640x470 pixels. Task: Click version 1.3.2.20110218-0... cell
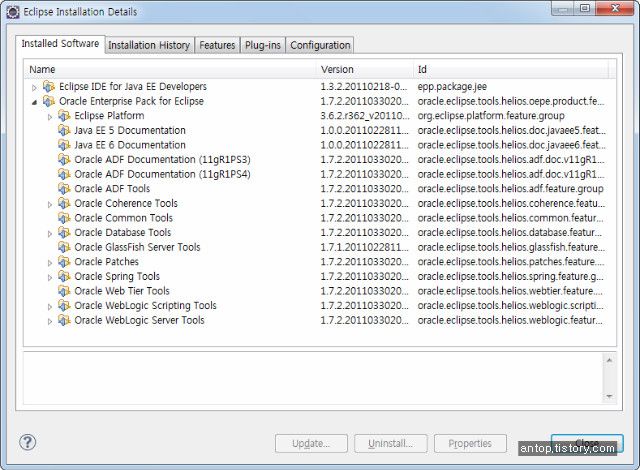click(364, 86)
